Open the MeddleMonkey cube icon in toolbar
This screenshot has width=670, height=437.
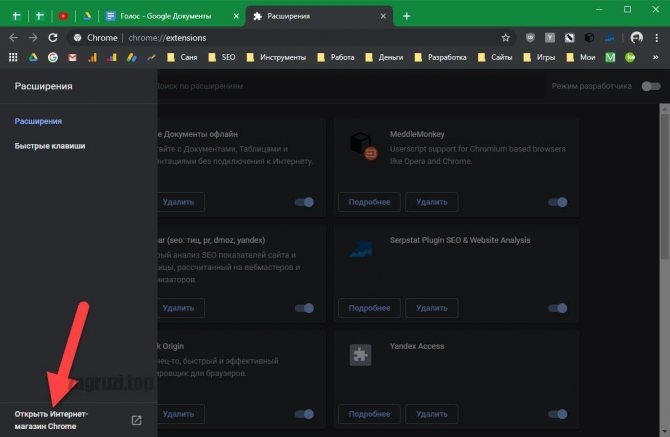[x=589, y=38]
